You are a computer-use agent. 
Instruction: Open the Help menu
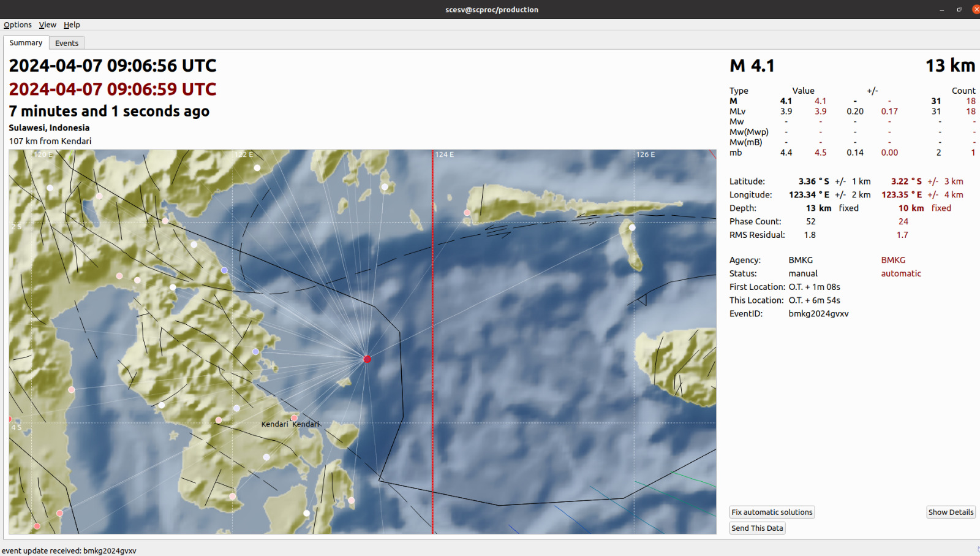click(72, 25)
